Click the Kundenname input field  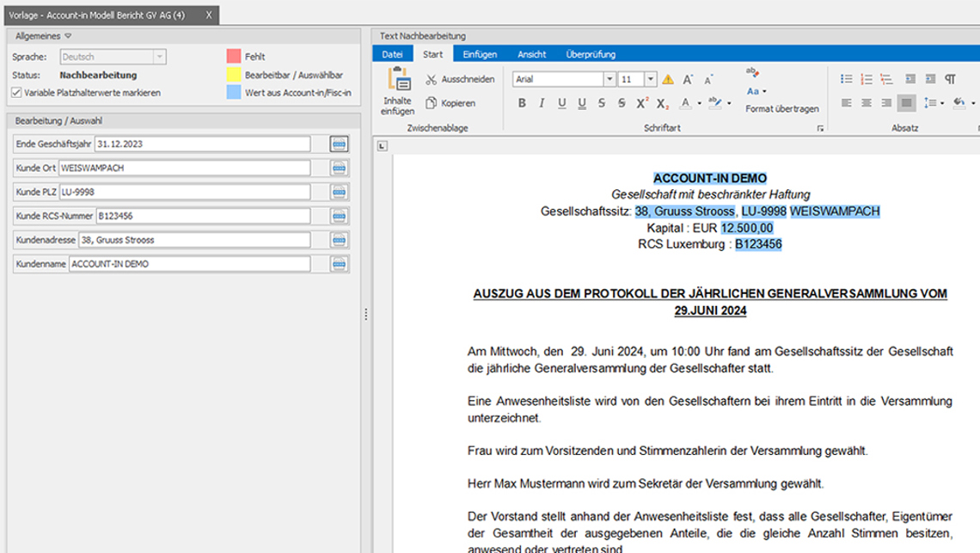pyautogui.click(x=189, y=264)
